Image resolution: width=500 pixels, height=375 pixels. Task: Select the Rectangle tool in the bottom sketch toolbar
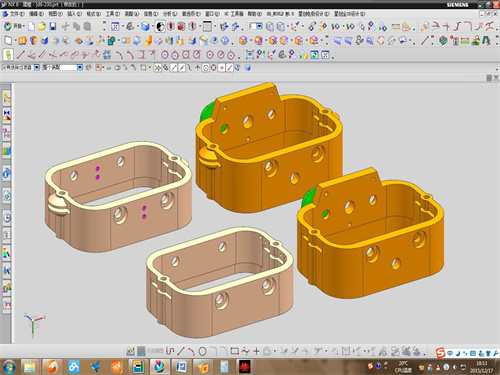[235, 351]
